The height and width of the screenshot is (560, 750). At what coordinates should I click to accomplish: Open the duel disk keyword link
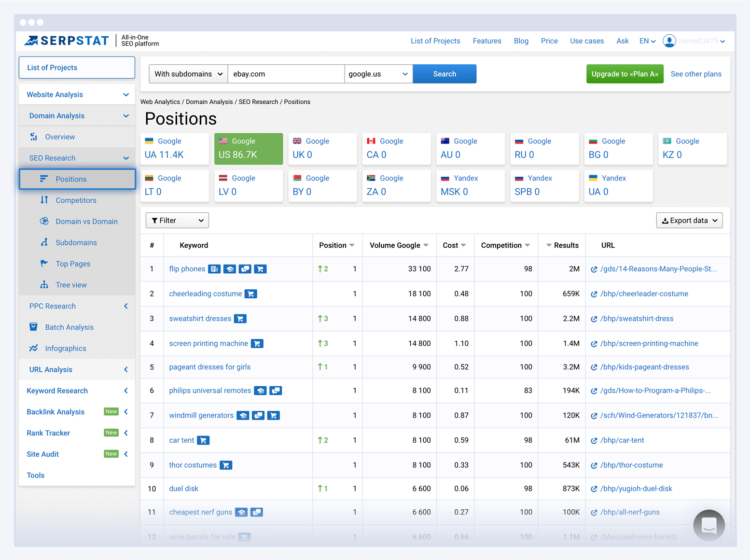pyautogui.click(x=184, y=489)
